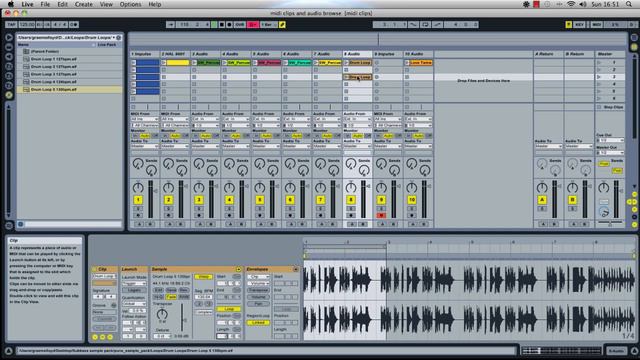Select return track A button
640x360 pixels.
click(542, 200)
